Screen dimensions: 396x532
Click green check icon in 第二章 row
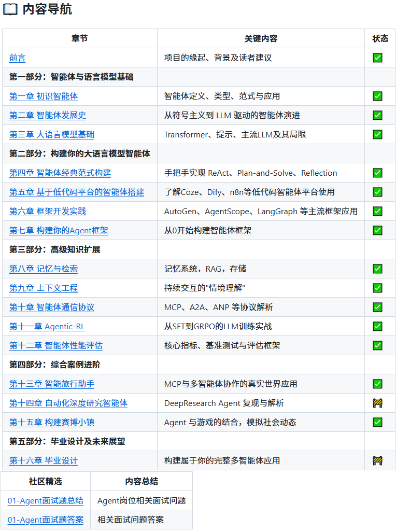pyautogui.click(x=377, y=115)
